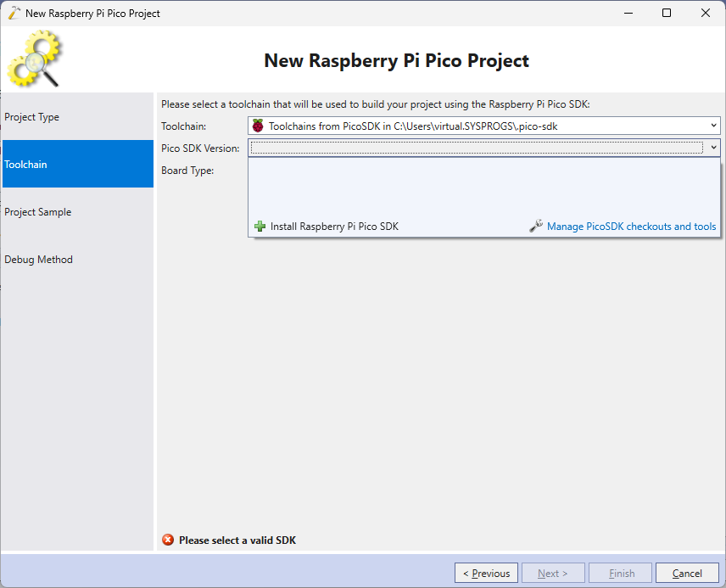Image resolution: width=726 pixels, height=588 pixels.
Task: Maximize the New Raspberry Pi Pico Project window
Action: pos(667,13)
